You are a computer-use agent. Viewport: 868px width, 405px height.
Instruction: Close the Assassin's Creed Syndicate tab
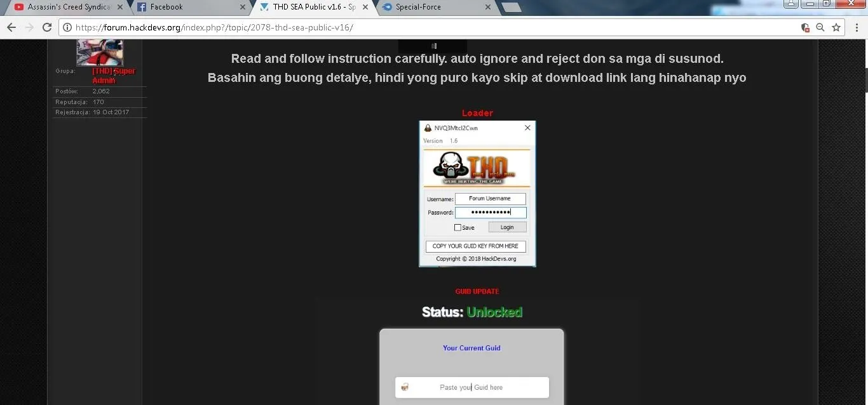(120, 7)
